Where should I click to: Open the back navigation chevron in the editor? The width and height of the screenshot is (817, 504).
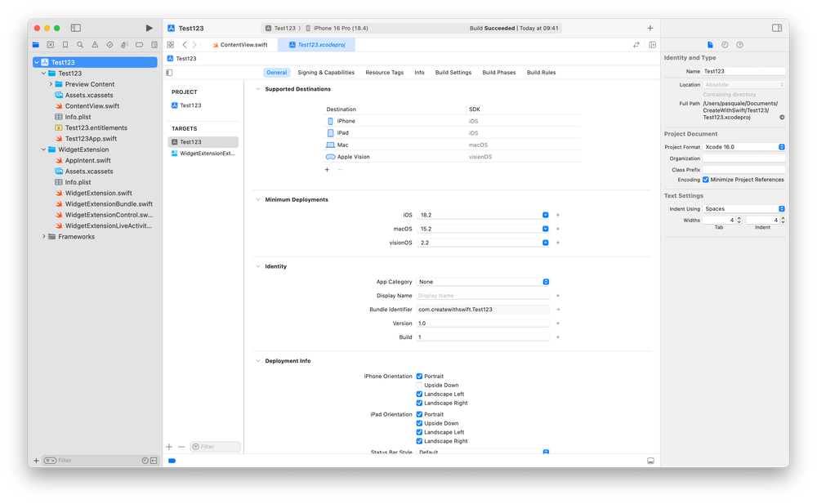[x=185, y=45]
